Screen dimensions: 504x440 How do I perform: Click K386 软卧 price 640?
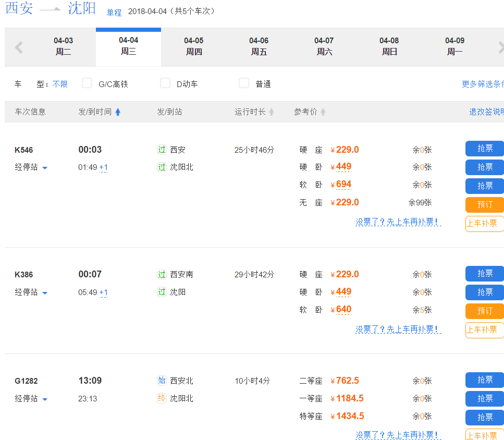(343, 310)
